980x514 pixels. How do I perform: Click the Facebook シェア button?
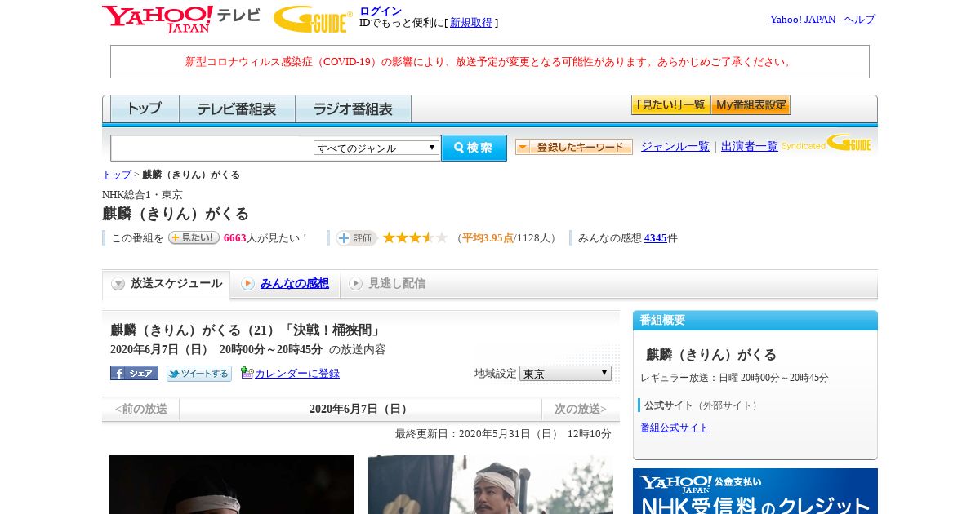134,373
